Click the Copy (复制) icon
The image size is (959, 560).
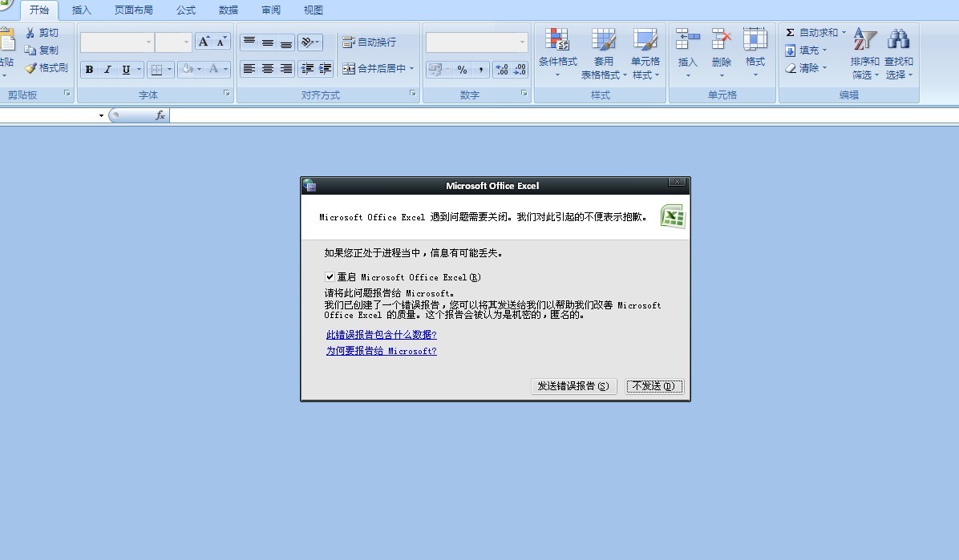(30, 50)
